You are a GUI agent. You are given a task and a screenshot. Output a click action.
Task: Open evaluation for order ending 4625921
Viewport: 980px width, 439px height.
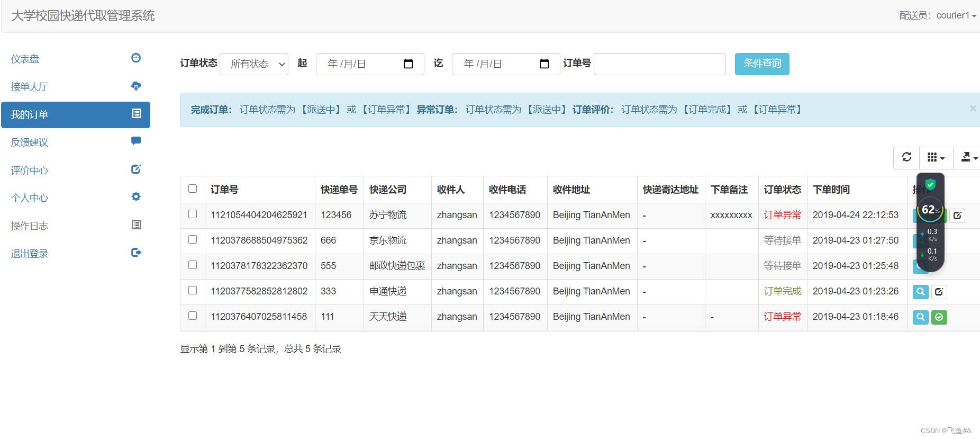pyautogui.click(x=957, y=216)
